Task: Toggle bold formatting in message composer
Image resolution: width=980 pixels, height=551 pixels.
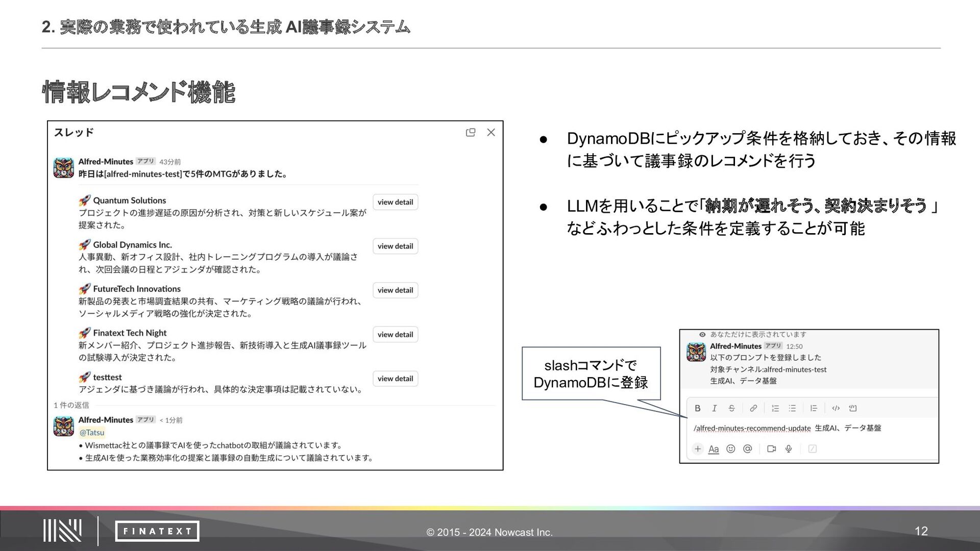Action: [x=698, y=408]
